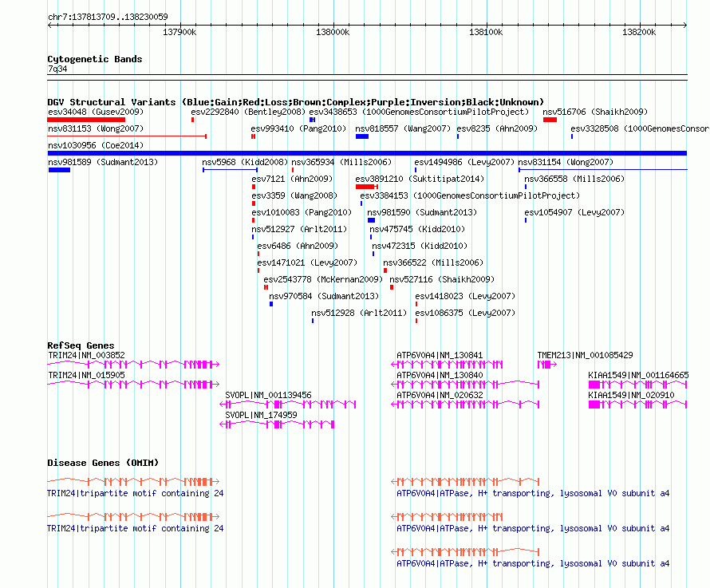The width and height of the screenshot is (710, 588).
Task: Open second TRIM24 tripartite motif OMIM link
Action: 135,528
